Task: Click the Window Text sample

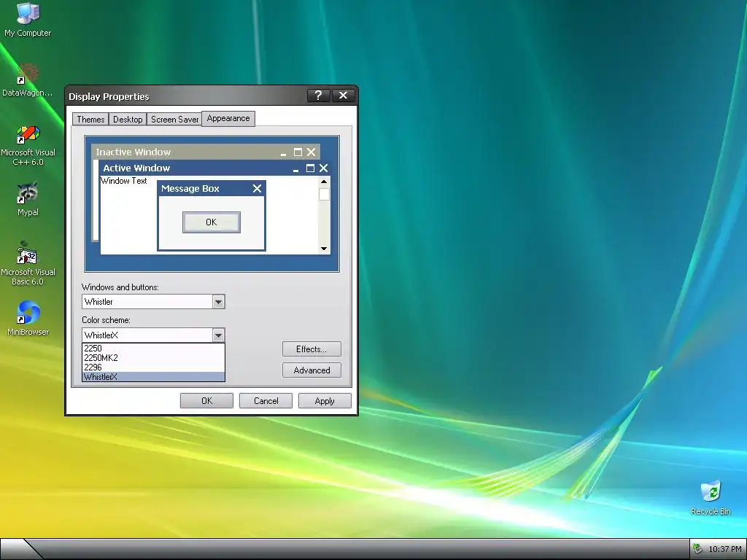Action: pyautogui.click(x=124, y=181)
